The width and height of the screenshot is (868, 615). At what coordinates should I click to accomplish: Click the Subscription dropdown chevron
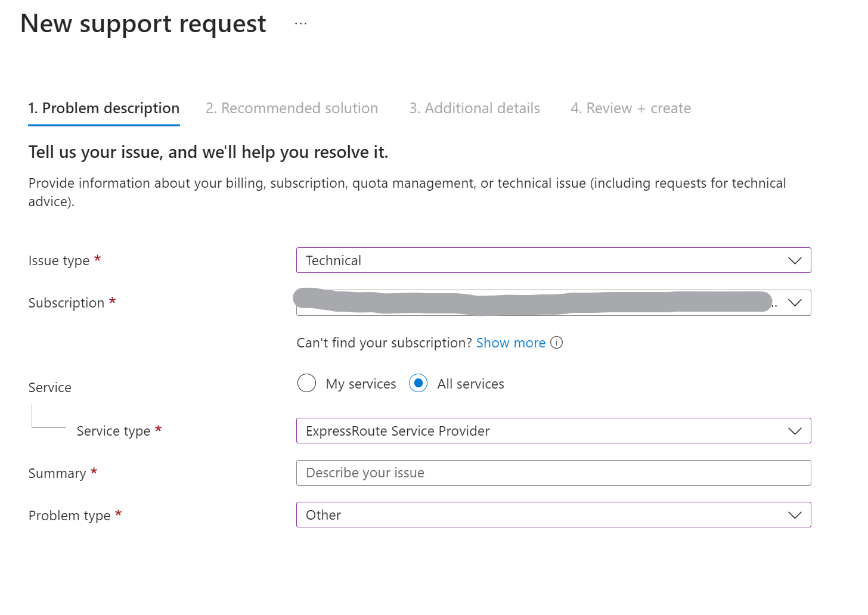tap(795, 303)
